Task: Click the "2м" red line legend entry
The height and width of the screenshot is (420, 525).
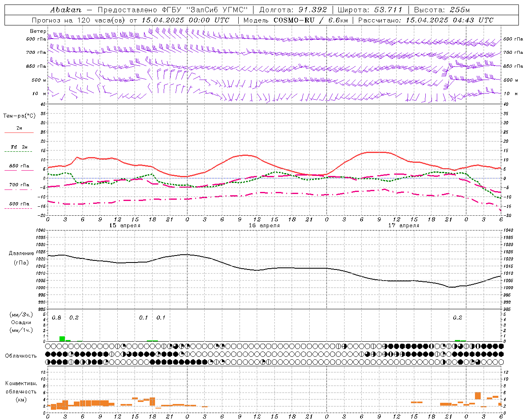Action: click(19, 128)
